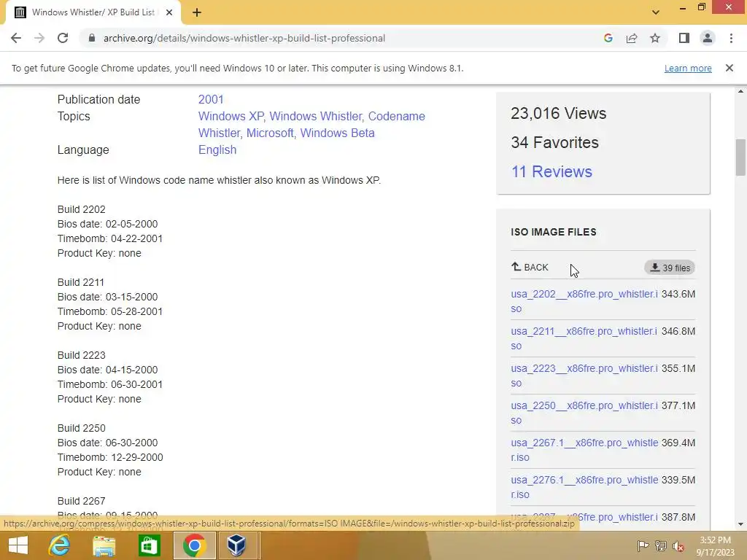747x560 pixels.
Task: Download usa_2276.1__x86fre.pro_whistler.iso
Action: click(584, 486)
